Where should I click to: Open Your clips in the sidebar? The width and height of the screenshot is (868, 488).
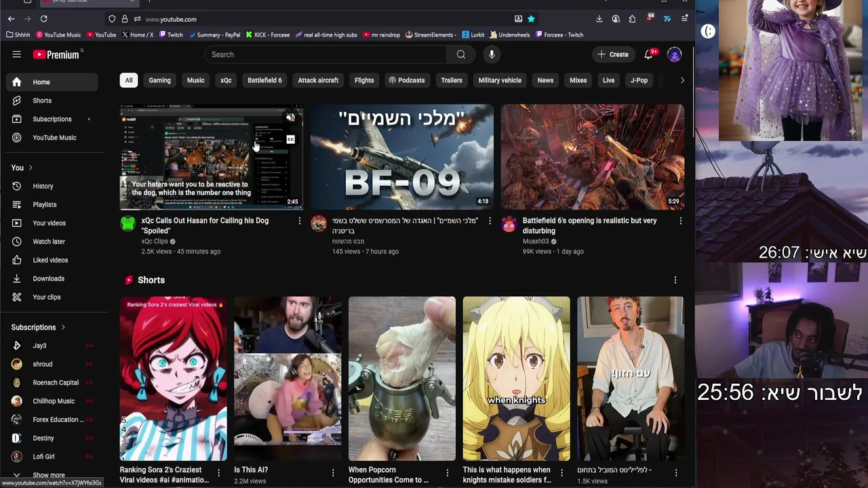pyautogui.click(x=52, y=297)
